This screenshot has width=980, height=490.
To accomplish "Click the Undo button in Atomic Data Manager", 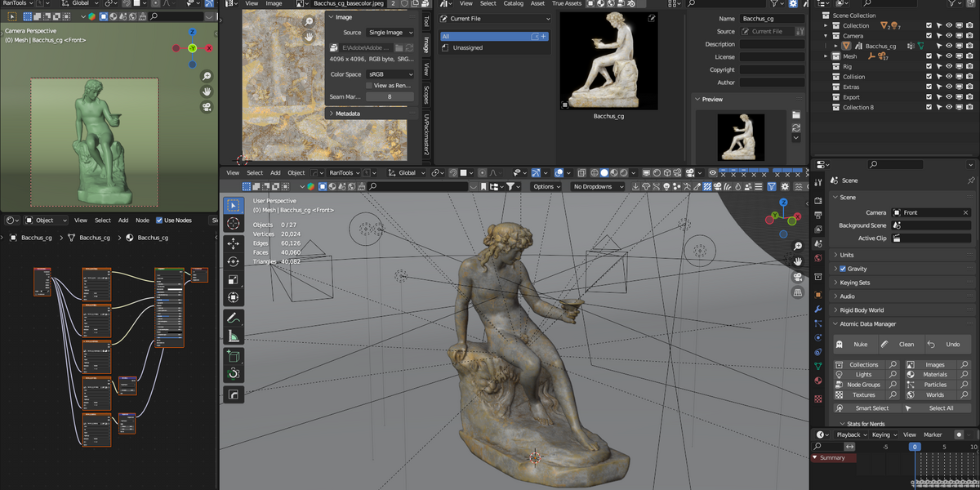I will [x=947, y=345].
